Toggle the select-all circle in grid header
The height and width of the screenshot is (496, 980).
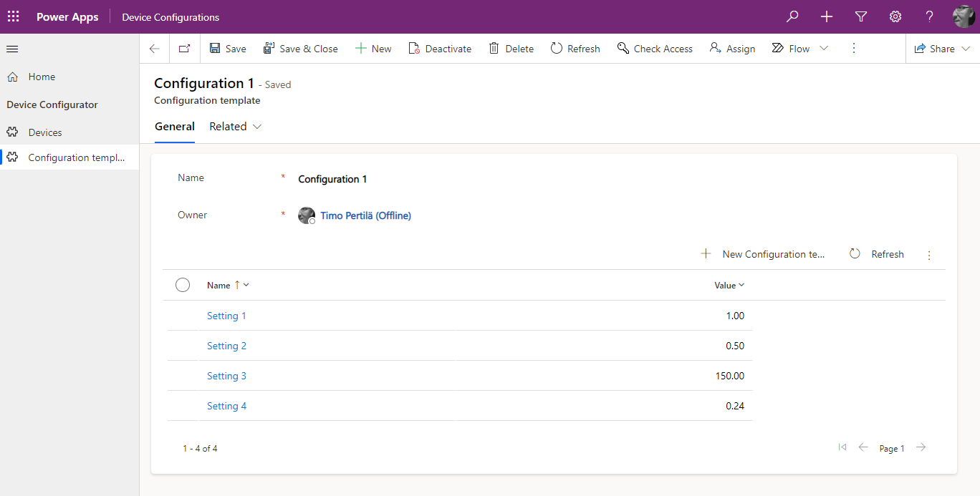pos(183,285)
